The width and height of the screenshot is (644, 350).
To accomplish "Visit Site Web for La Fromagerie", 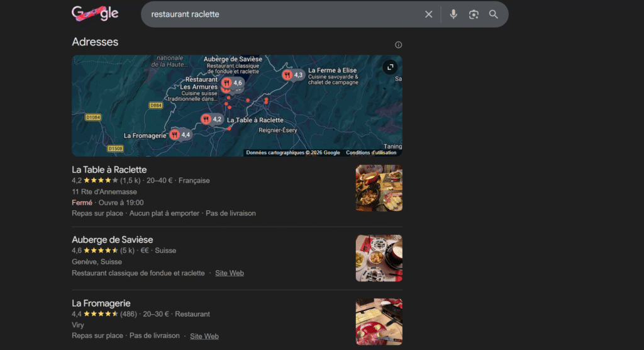I will click(x=204, y=336).
